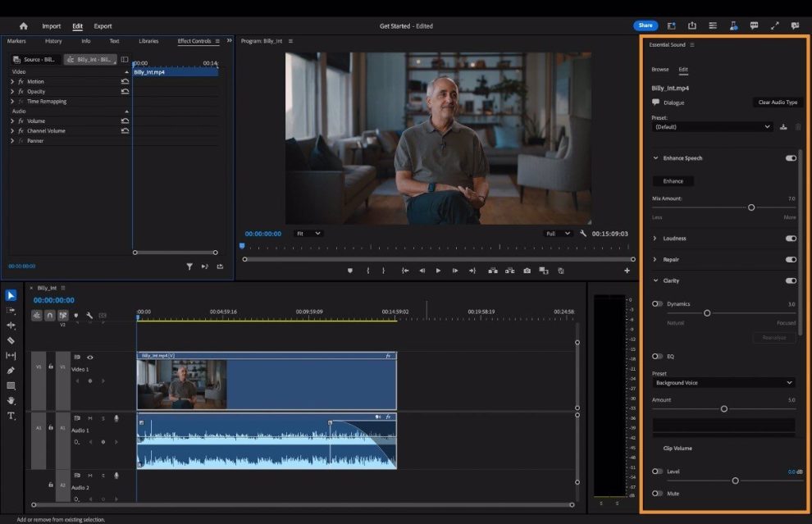Toggle the Enhance Speech switch
812x524 pixels.
click(791, 158)
